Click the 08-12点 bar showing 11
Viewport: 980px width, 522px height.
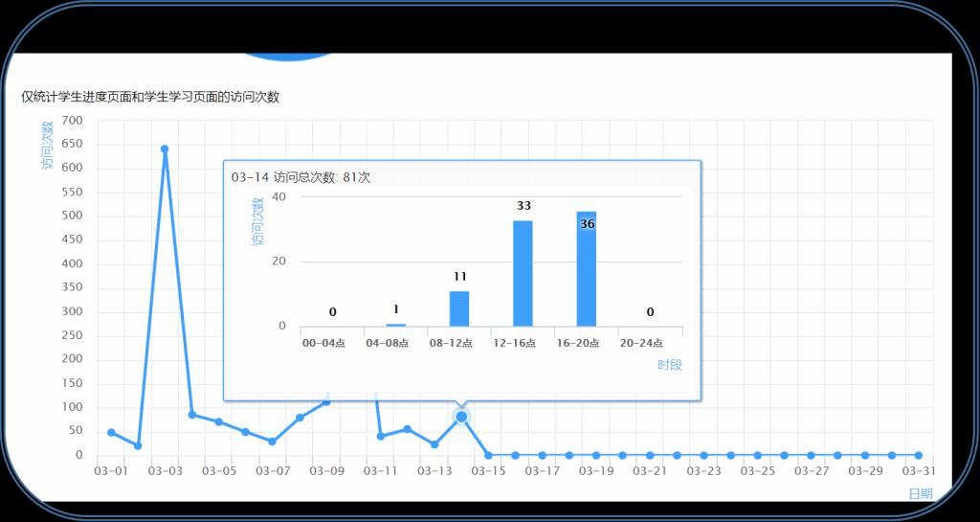[459, 308]
